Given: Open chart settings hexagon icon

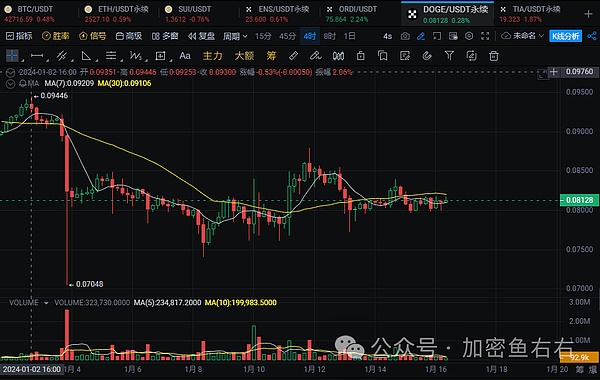Looking at the screenshot, I should [469, 36].
